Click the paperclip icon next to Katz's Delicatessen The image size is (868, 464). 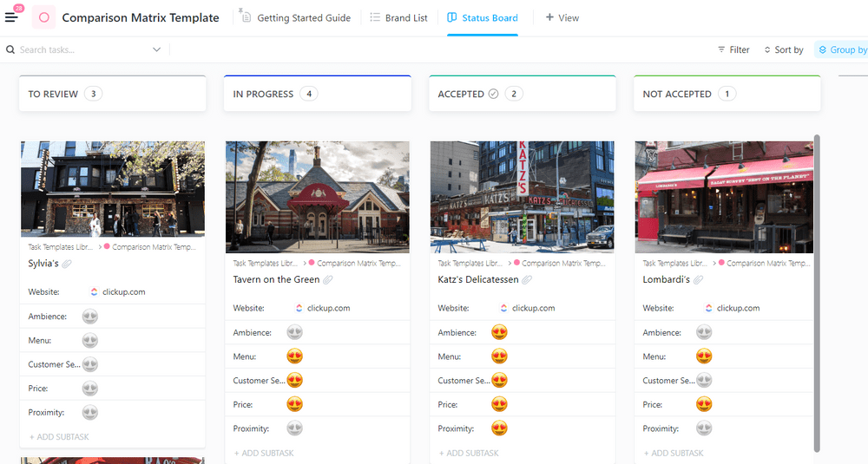[527, 280]
